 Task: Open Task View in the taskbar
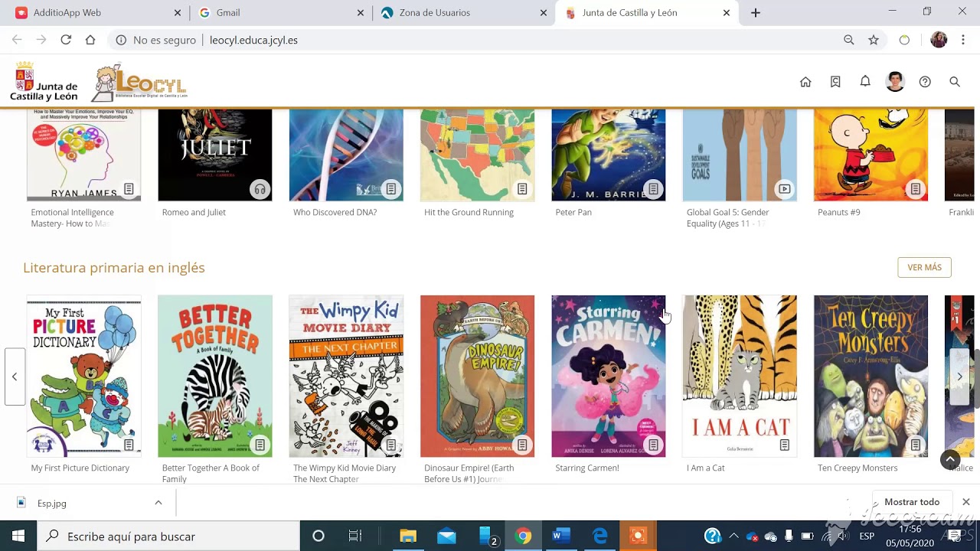(x=354, y=536)
